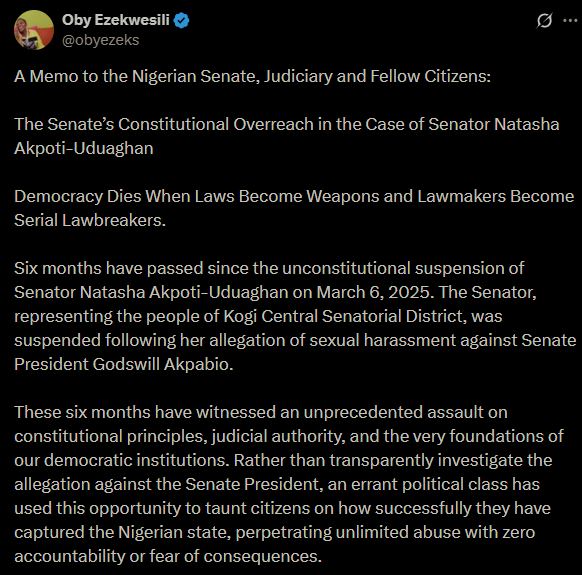Image resolution: width=582 pixels, height=575 pixels.
Task: Click the blue verified checkmark badge
Action: 182,20
